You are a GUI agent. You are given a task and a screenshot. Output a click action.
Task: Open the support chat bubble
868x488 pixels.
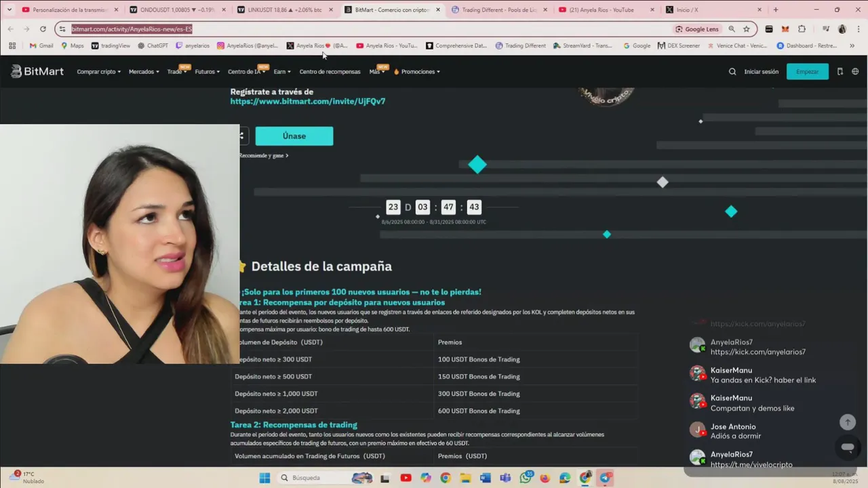click(x=847, y=447)
